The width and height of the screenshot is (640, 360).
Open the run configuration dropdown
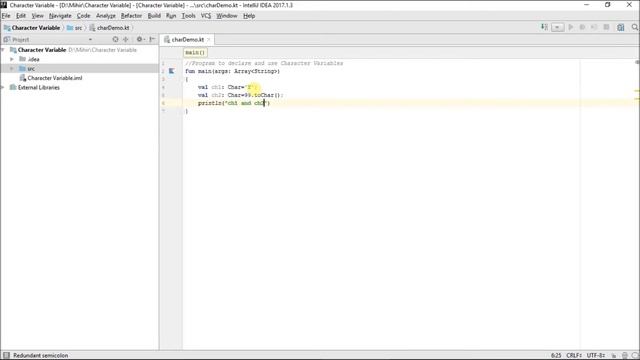coord(558,27)
